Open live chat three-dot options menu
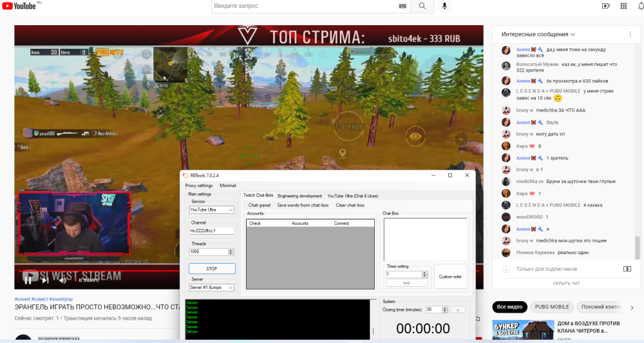The height and width of the screenshot is (343, 644). point(630,34)
